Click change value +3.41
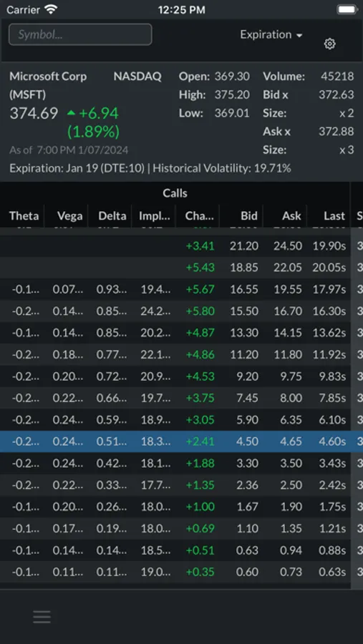The image size is (363, 644). (200, 246)
